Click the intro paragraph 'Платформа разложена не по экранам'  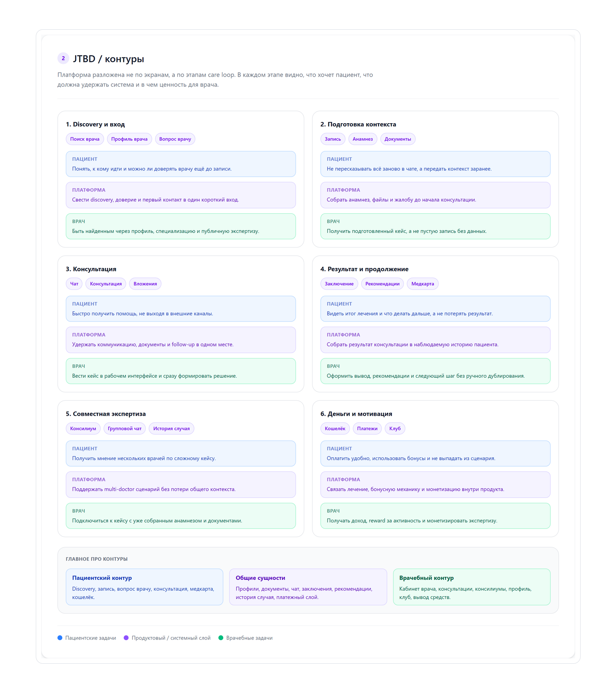point(215,80)
